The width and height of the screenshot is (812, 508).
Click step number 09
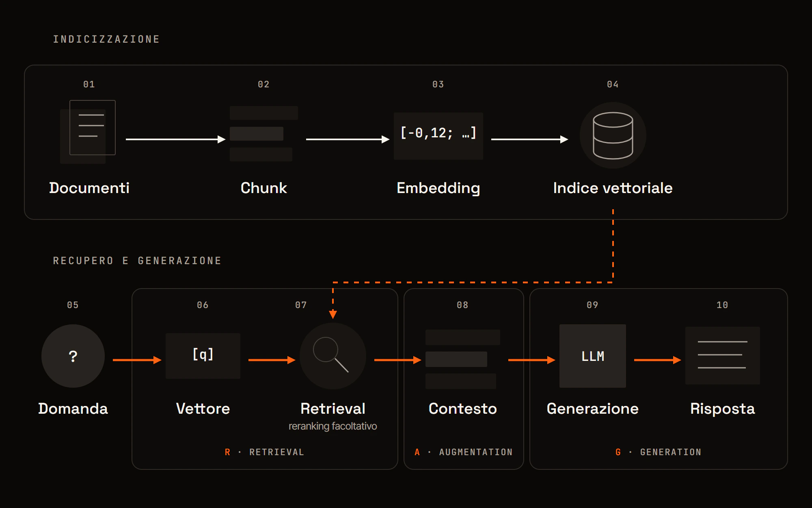[593, 305]
